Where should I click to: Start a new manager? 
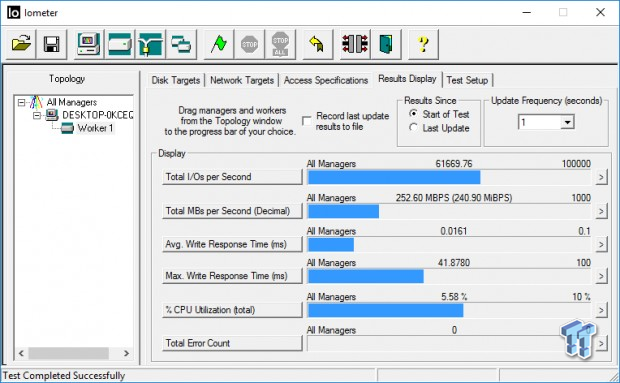coord(89,44)
